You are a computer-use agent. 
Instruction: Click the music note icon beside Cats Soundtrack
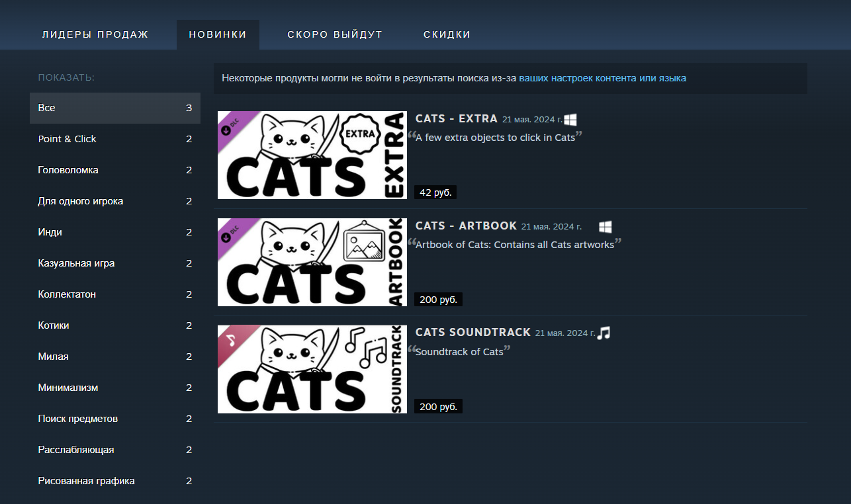pyautogui.click(x=604, y=333)
